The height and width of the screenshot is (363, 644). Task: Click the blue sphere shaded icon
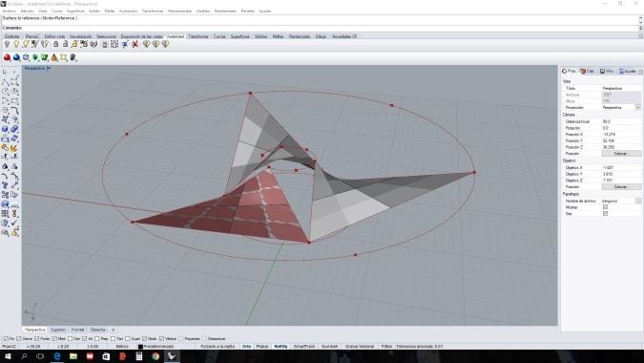point(16,57)
